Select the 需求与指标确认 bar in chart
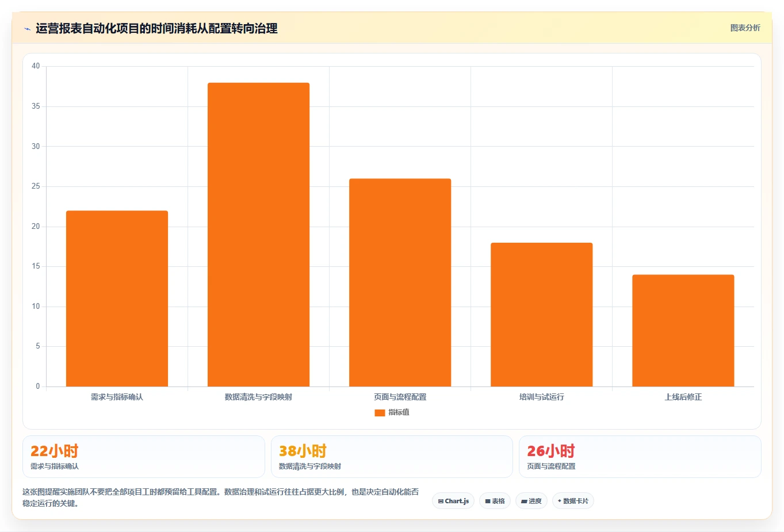 117,298
